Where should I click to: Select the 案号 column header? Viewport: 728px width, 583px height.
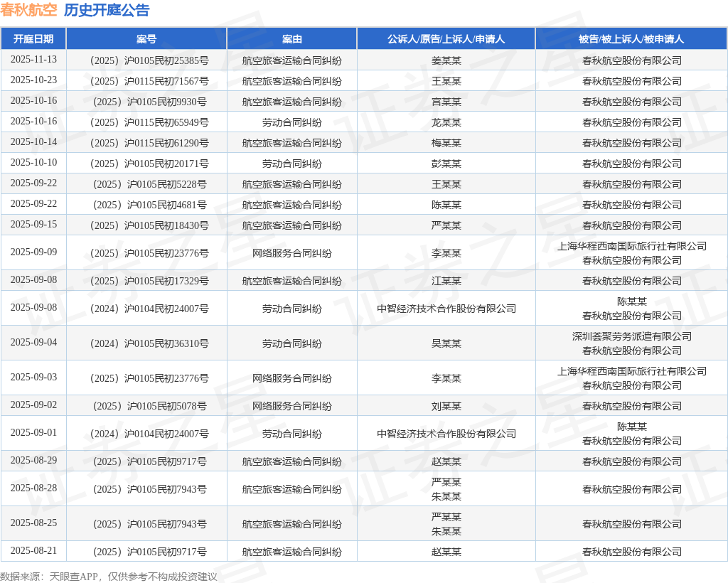coord(146,39)
